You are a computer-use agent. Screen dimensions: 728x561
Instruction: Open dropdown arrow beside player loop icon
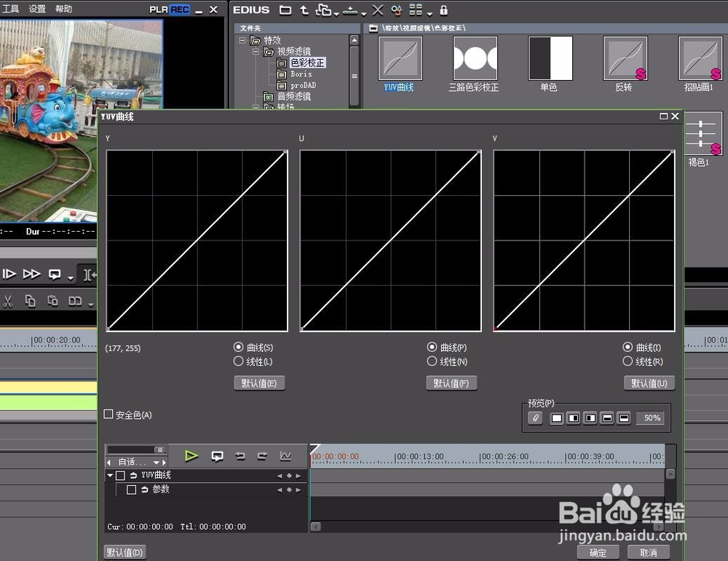(71, 278)
